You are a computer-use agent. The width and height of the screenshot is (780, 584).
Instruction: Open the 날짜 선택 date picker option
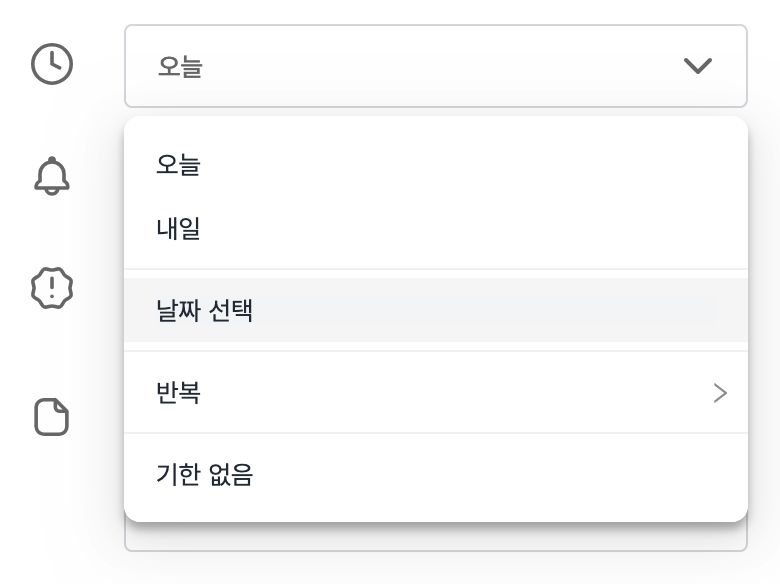tap(436, 310)
